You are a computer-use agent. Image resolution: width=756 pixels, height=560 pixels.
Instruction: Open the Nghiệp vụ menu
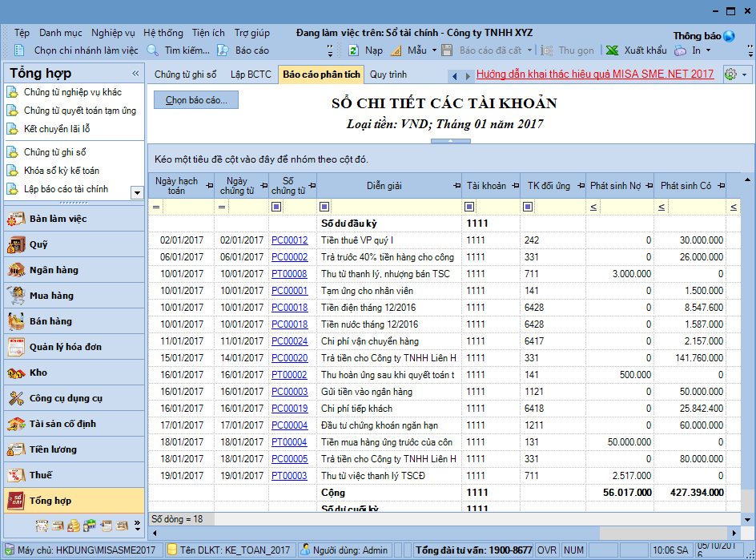tap(113, 33)
